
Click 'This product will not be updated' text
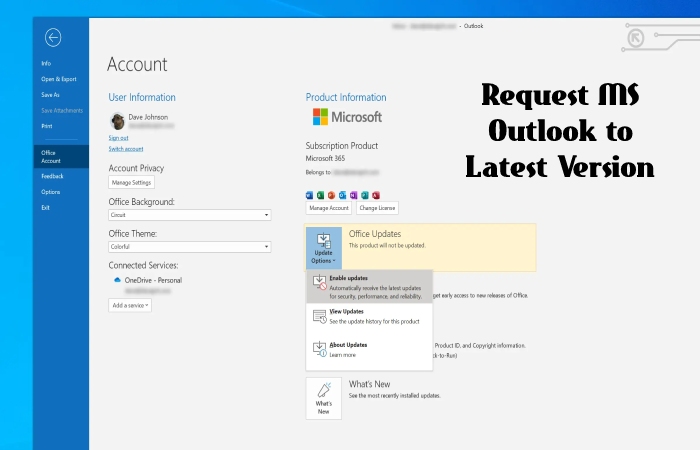387,246
